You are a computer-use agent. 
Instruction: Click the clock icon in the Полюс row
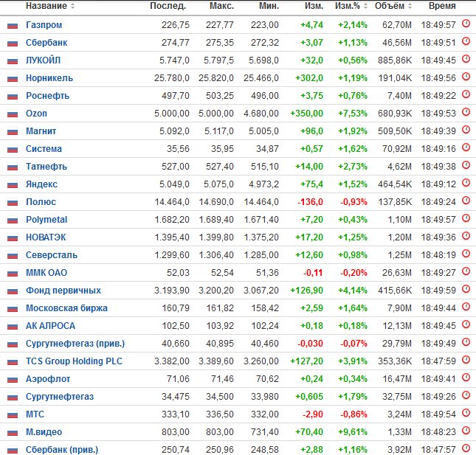pos(466,201)
